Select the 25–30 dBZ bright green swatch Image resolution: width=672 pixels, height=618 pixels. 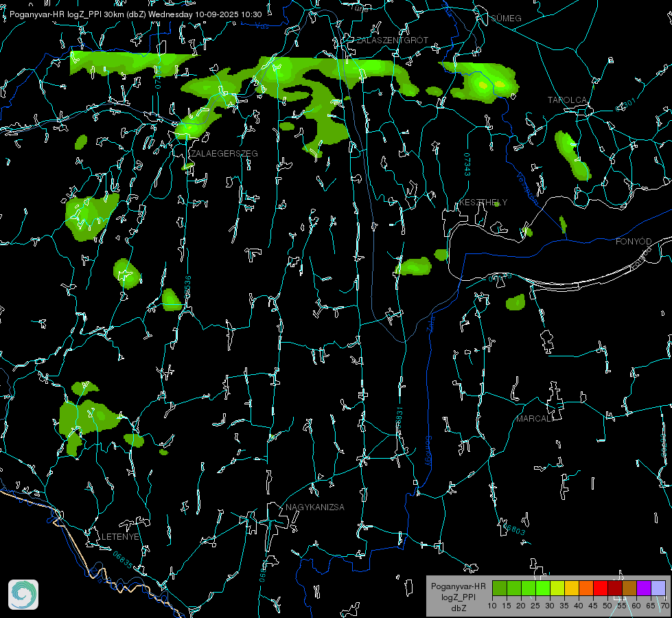click(543, 588)
